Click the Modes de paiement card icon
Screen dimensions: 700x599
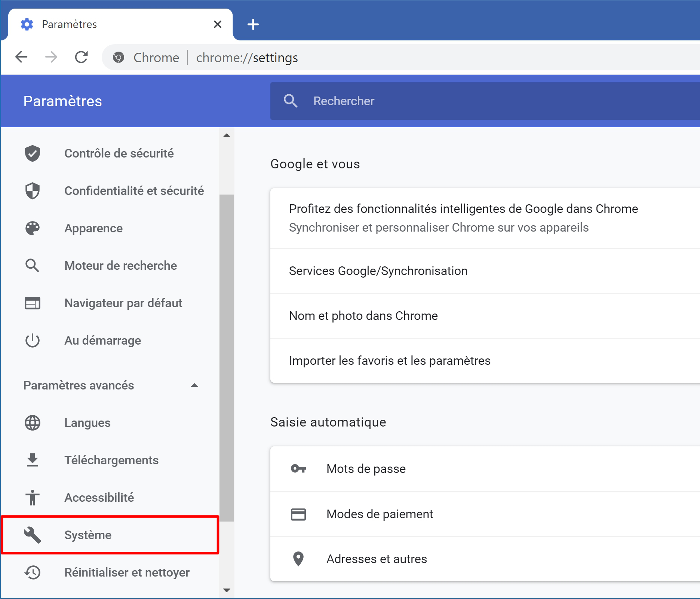pyautogui.click(x=298, y=514)
